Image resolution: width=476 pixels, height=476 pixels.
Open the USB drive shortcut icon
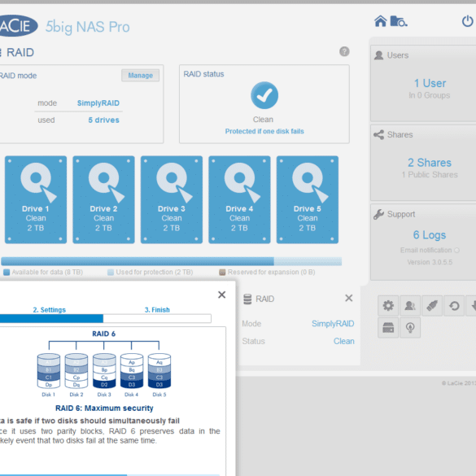[432, 306]
